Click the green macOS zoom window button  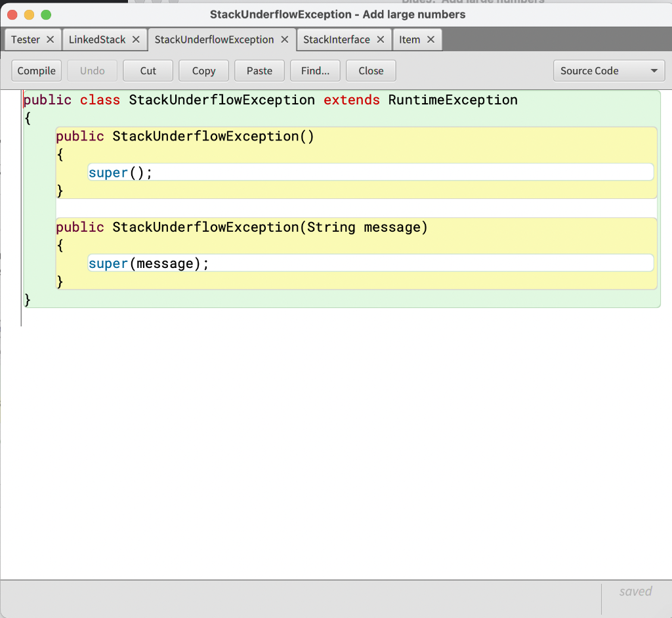point(46,14)
